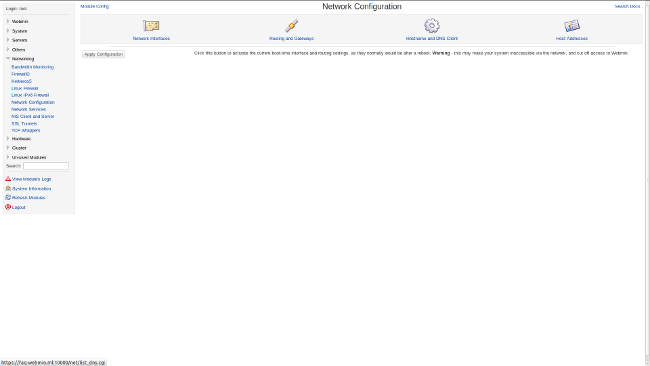The height and width of the screenshot is (366, 650).
Task: Open Bandwidth Monitoring module
Action: click(x=32, y=67)
